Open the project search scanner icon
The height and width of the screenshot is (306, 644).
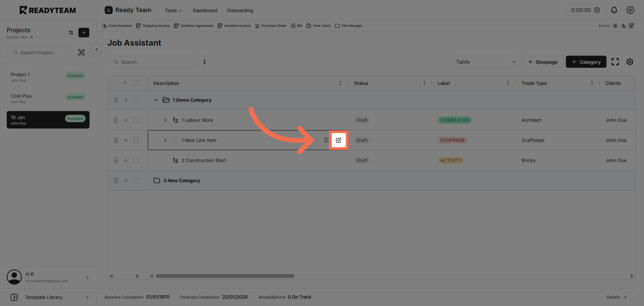click(82, 52)
